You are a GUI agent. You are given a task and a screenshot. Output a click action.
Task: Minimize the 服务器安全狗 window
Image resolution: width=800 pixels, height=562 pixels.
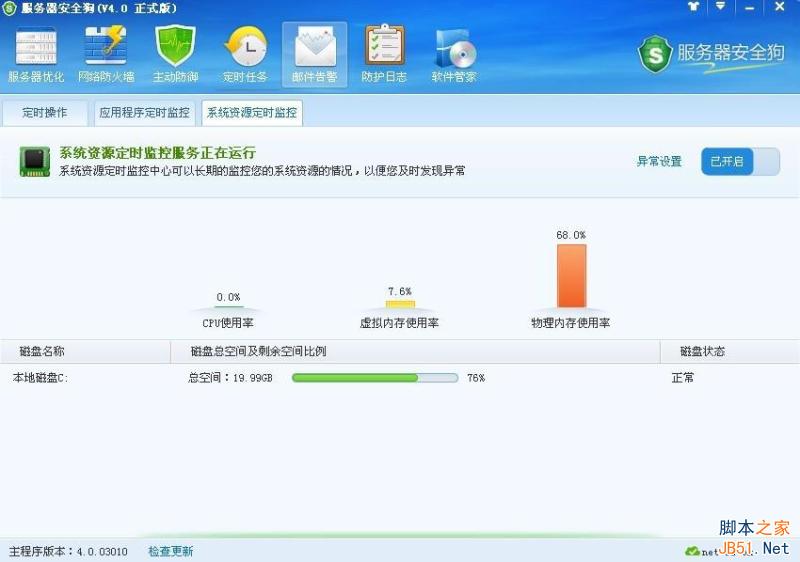coord(749,8)
